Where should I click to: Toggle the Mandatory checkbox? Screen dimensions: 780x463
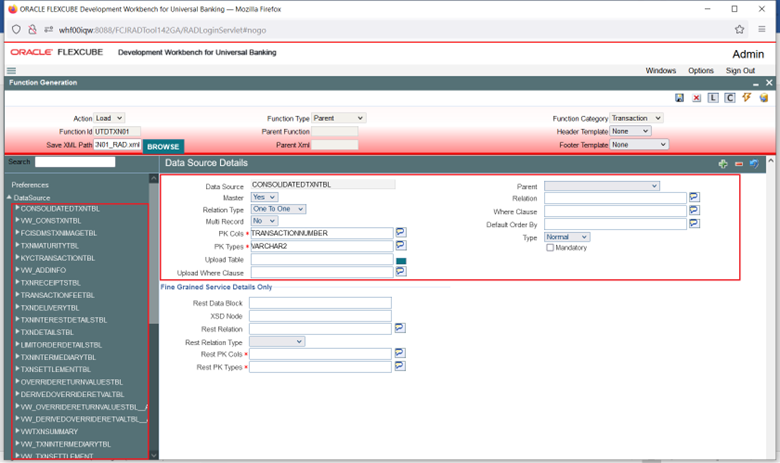[x=550, y=248]
